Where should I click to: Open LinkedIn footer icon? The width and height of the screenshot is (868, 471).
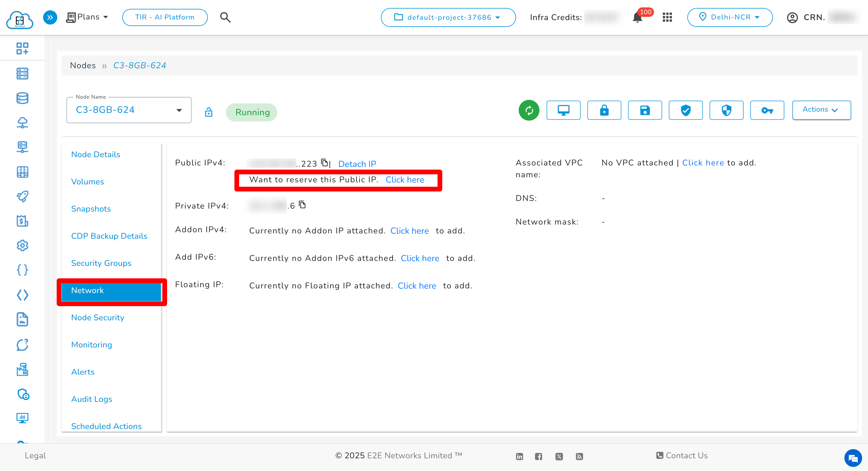pos(519,457)
